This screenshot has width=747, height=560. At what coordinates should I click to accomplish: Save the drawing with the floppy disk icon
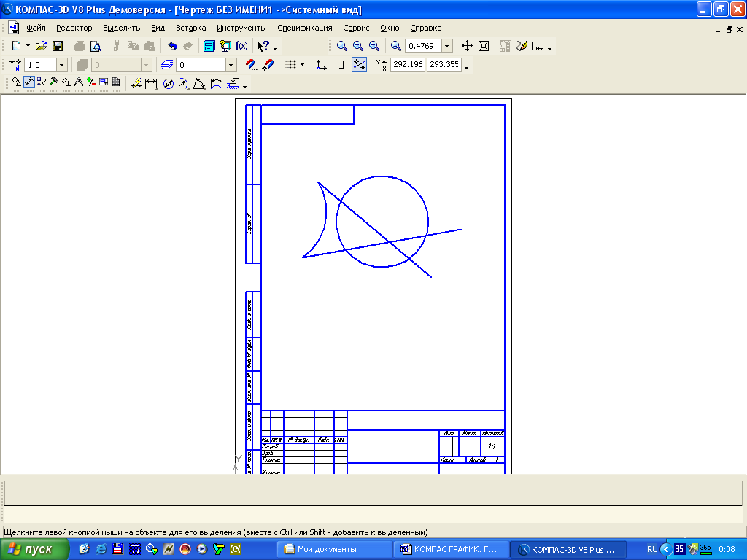[57, 46]
